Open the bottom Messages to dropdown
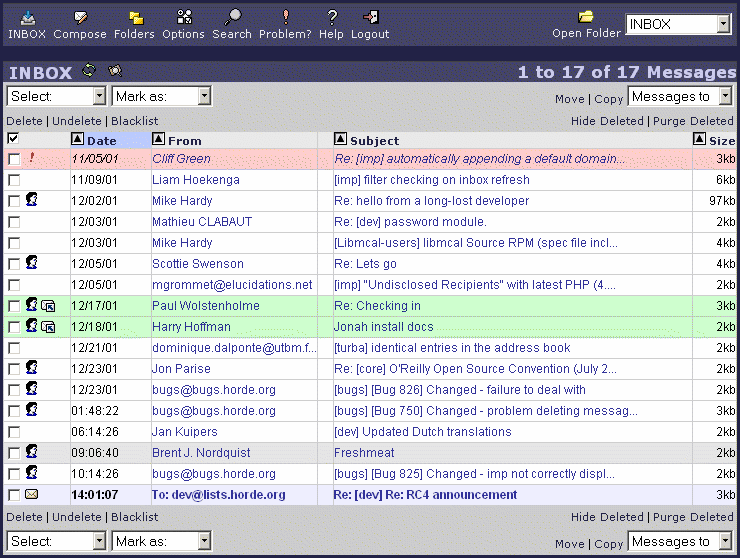740x558 pixels. pyautogui.click(x=680, y=541)
